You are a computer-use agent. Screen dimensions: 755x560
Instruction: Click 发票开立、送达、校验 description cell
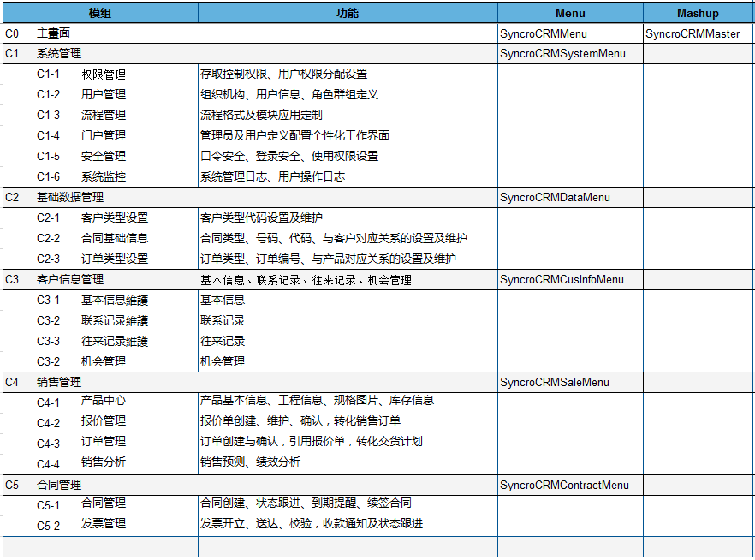[348, 524]
